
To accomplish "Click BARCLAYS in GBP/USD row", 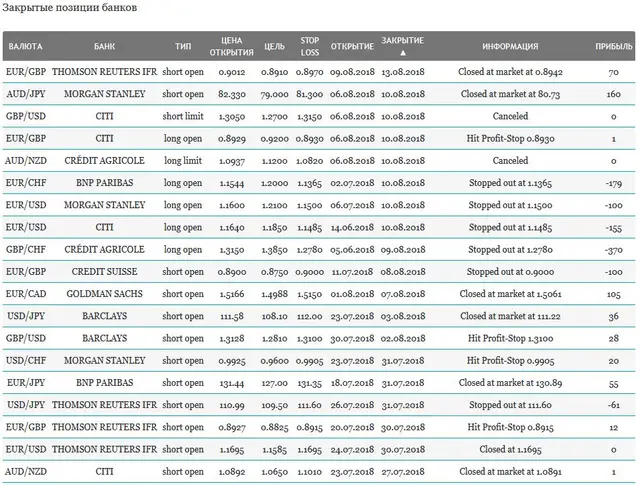I will point(104,338).
